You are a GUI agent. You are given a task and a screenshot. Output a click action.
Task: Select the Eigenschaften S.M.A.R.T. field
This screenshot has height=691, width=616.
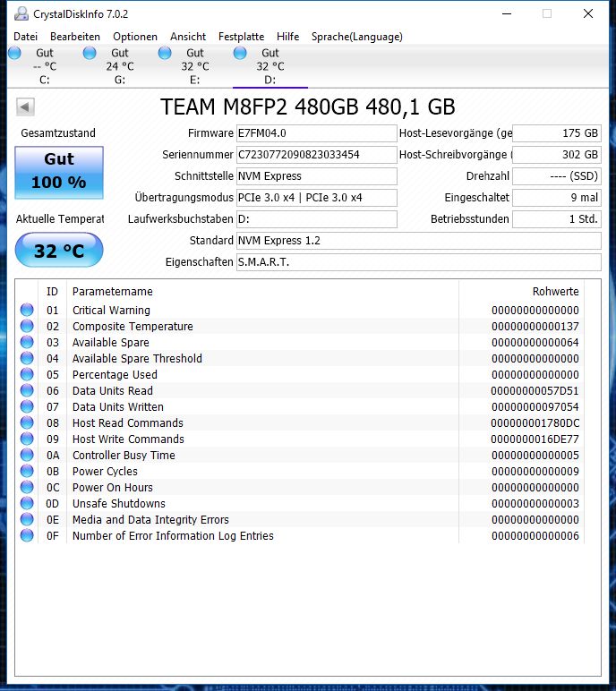(419, 262)
